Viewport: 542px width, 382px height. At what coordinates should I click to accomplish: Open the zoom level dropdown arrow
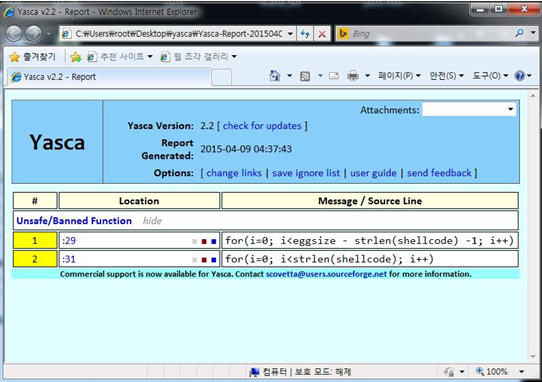point(521,372)
